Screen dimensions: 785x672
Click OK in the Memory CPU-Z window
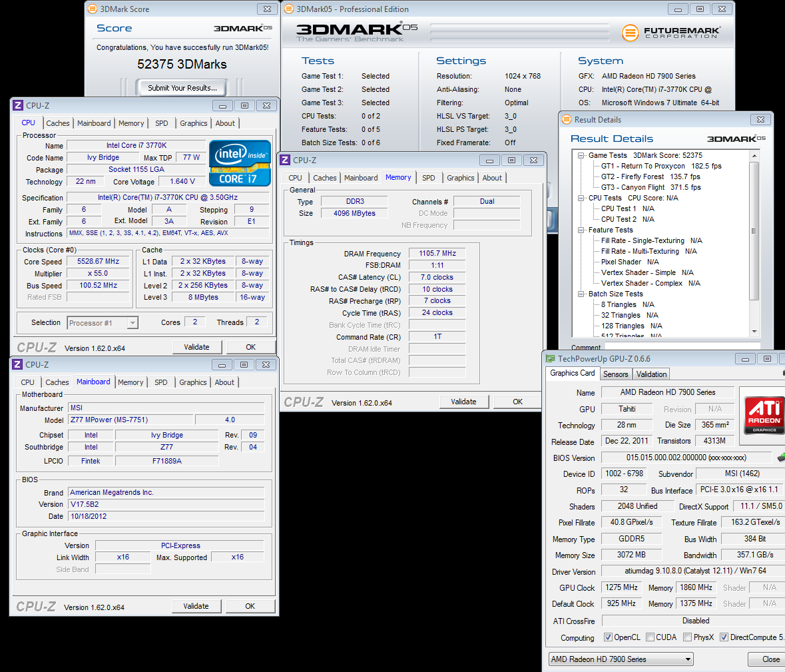[x=517, y=402]
